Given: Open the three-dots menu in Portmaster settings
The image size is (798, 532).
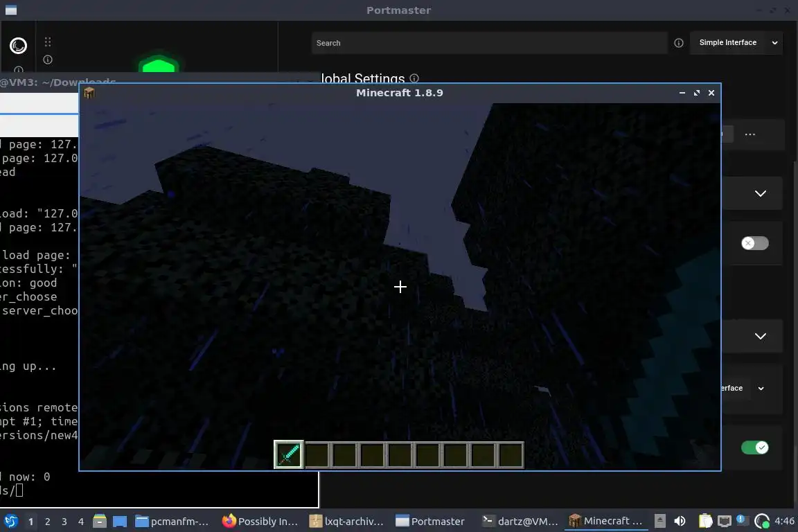Looking at the screenshot, I should (750, 135).
